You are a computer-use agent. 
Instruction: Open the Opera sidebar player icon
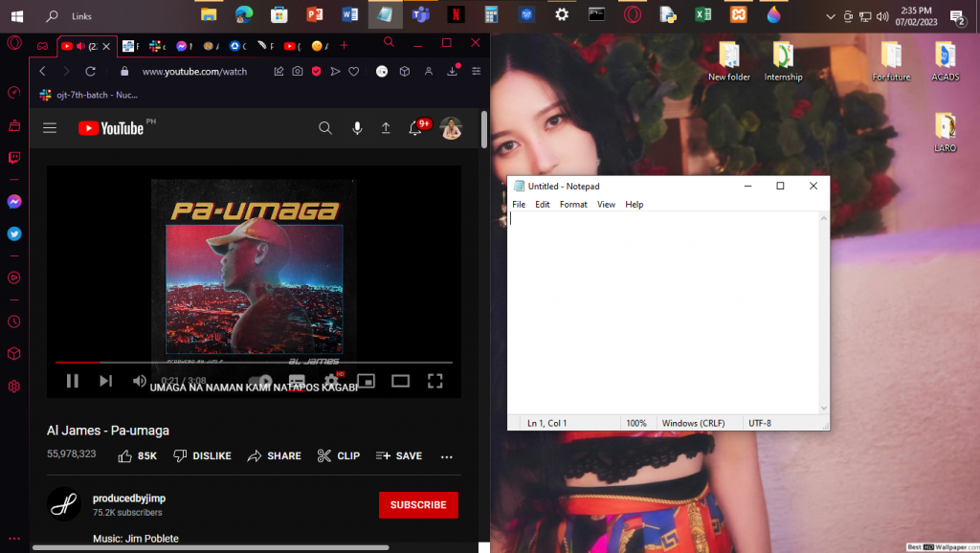(14, 277)
